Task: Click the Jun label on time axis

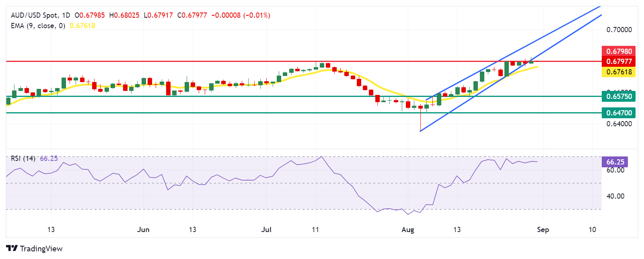Action: 143,230
